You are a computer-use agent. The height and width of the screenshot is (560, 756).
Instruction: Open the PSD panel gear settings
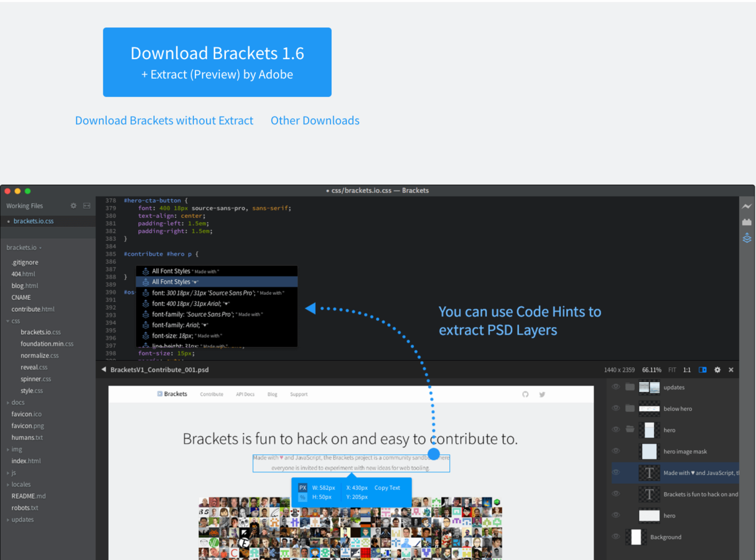coord(717,370)
